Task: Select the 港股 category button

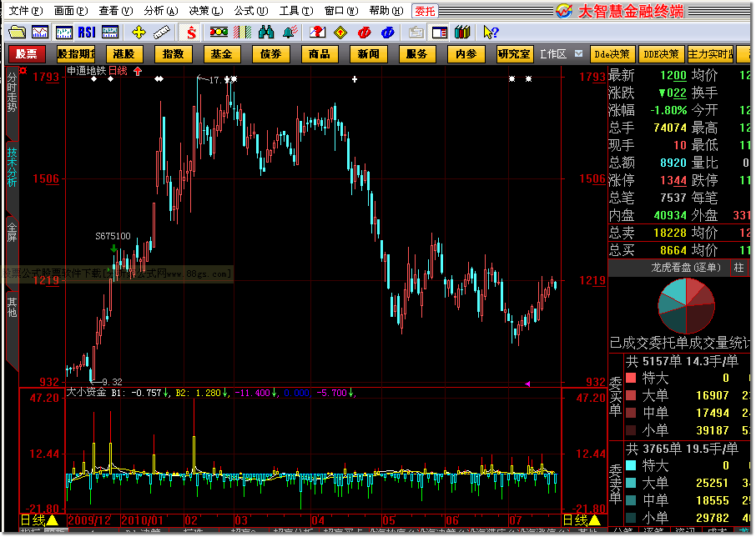Action: (x=124, y=54)
